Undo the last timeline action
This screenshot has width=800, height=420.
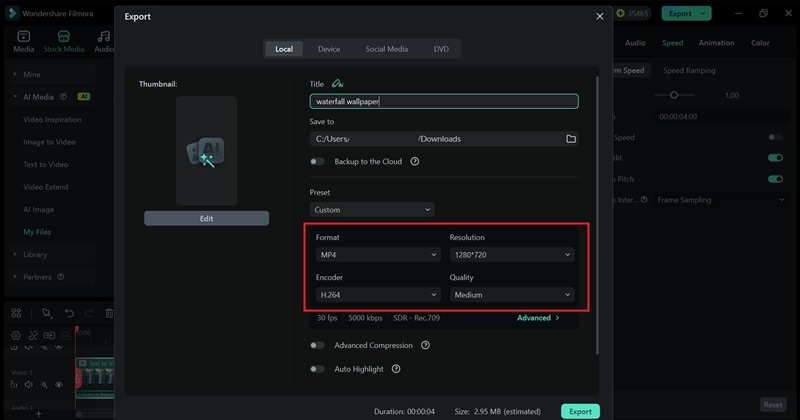click(x=69, y=313)
